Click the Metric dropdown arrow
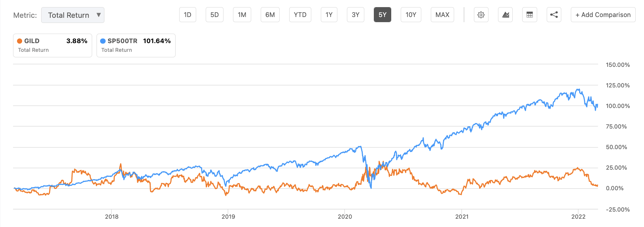 98,15
